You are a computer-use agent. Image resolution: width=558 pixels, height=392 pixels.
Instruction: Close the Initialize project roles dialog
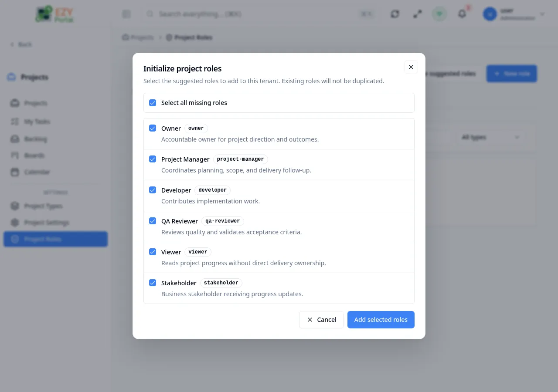[x=411, y=67]
